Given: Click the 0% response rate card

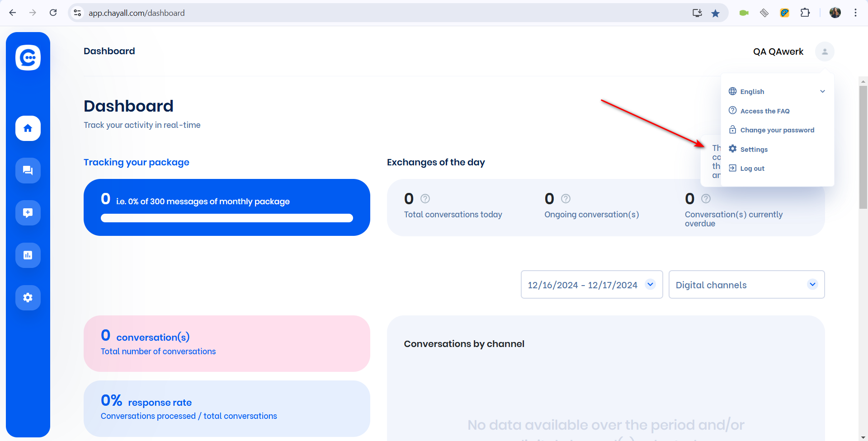Looking at the screenshot, I should (x=227, y=408).
